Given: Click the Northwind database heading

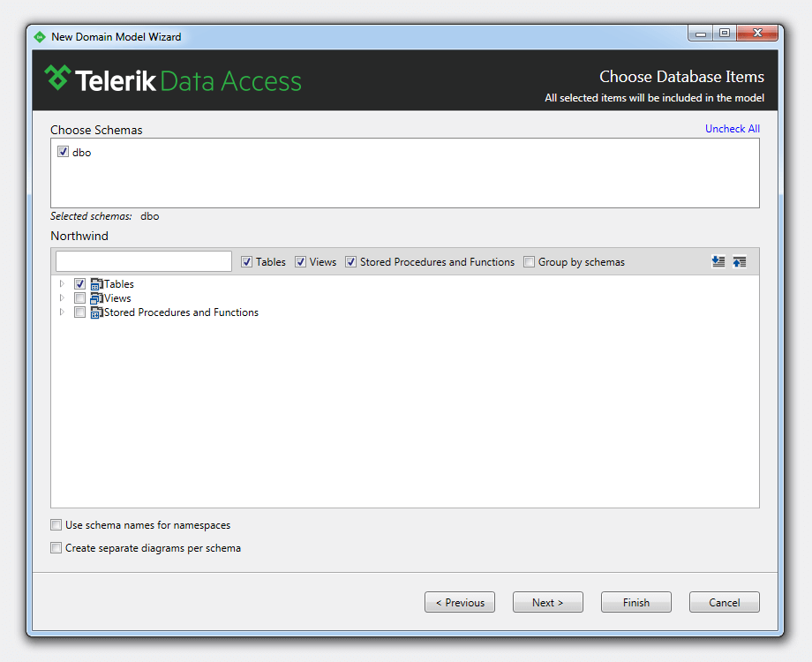Looking at the screenshot, I should pos(79,236).
